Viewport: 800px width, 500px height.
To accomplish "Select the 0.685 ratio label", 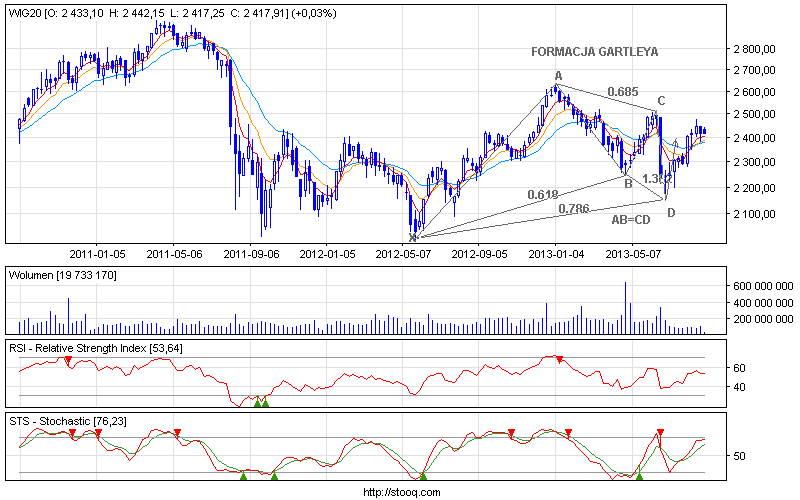I will [622, 92].
